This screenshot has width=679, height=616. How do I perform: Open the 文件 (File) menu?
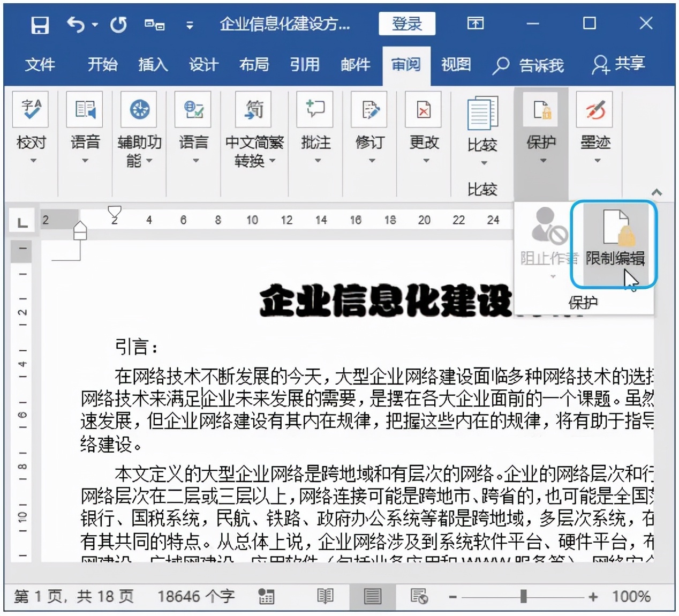point(40,65)
